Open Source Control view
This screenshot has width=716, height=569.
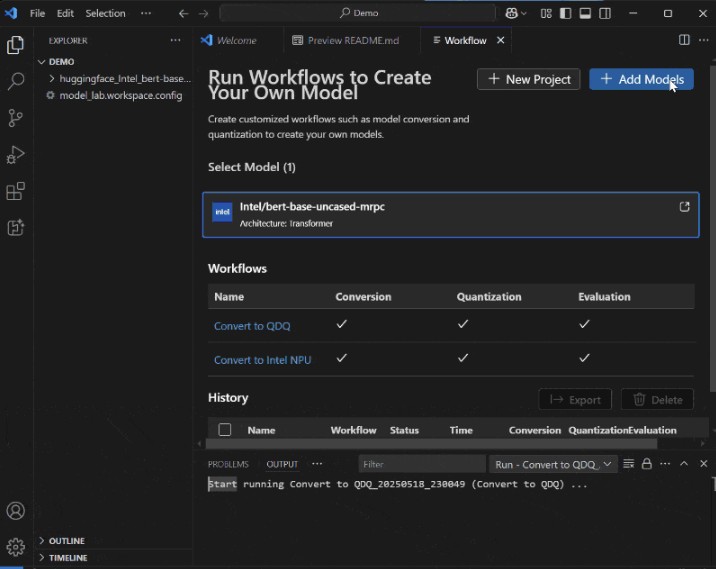(x=16, y=118)
